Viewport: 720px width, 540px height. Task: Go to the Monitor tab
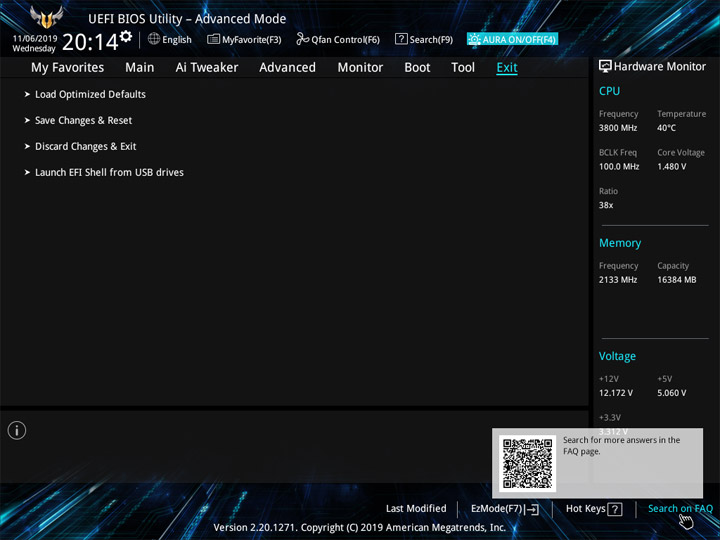coord(360,68)
